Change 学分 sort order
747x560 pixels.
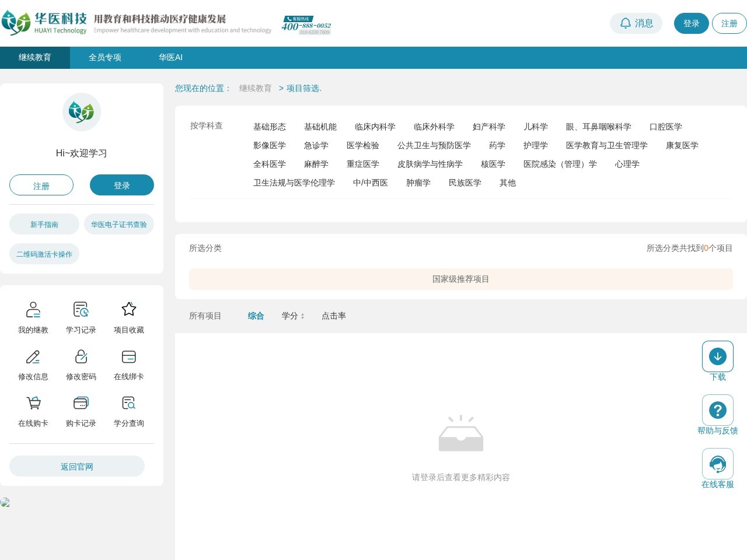click(x=293, y=316)
